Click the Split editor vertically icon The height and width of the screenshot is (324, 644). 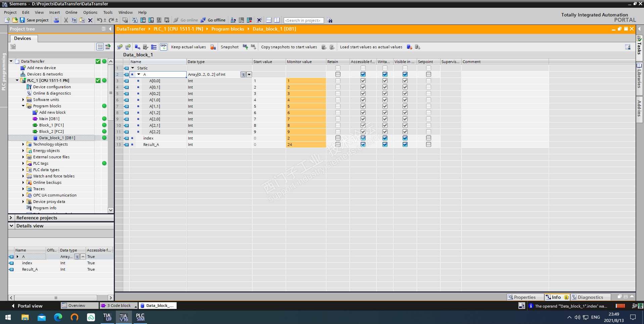tap(277, 20)
